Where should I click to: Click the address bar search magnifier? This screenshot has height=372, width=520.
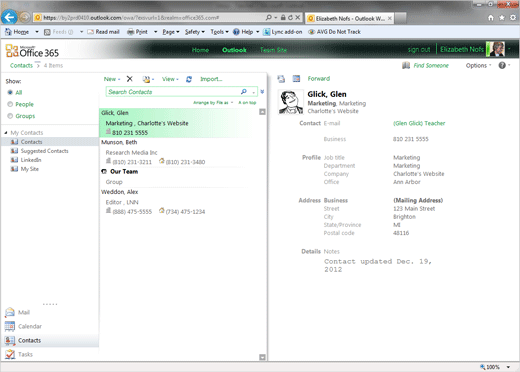(x=269, y=17)
